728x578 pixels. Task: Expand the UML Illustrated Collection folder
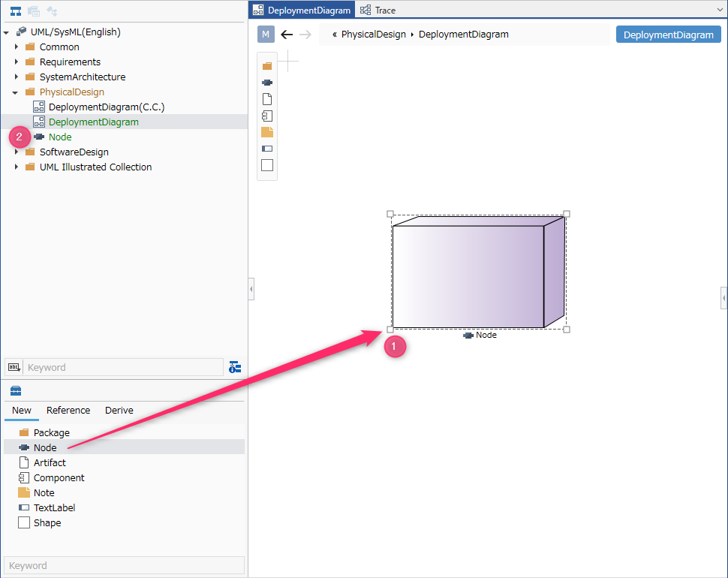point(17,167)
